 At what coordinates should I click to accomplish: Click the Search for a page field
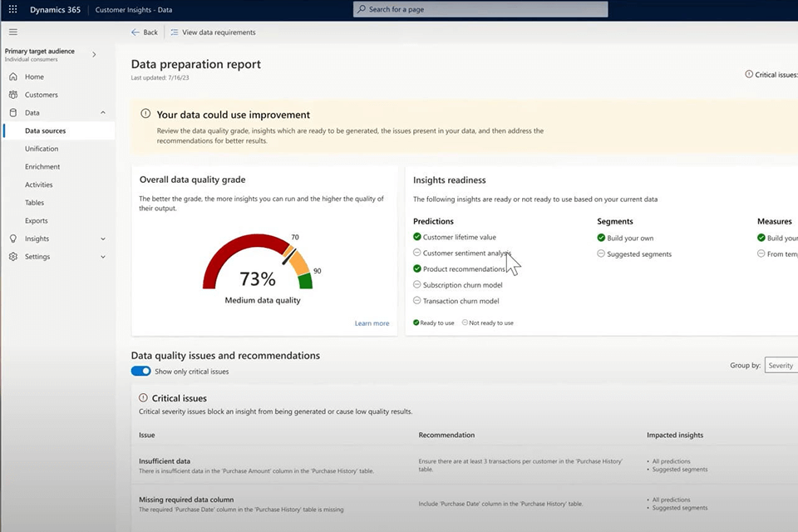[480, 9]
